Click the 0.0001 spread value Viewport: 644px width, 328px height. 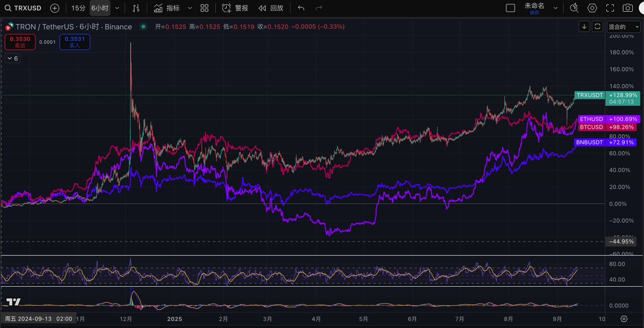coord(47,42)
